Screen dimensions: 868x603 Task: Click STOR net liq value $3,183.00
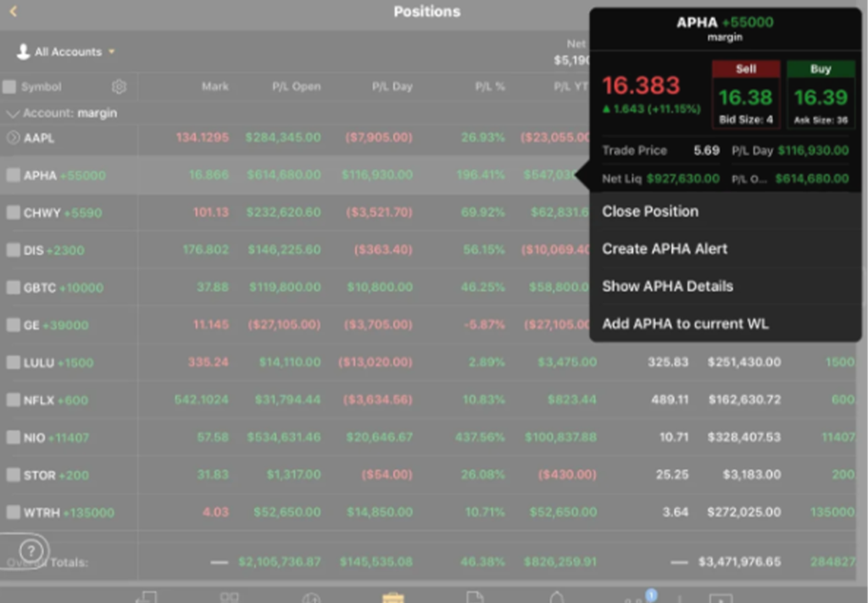(752, 475)
